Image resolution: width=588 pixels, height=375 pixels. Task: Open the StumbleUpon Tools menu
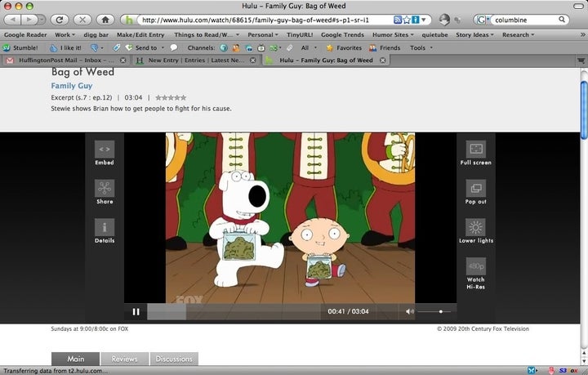(x=421, y=48)
